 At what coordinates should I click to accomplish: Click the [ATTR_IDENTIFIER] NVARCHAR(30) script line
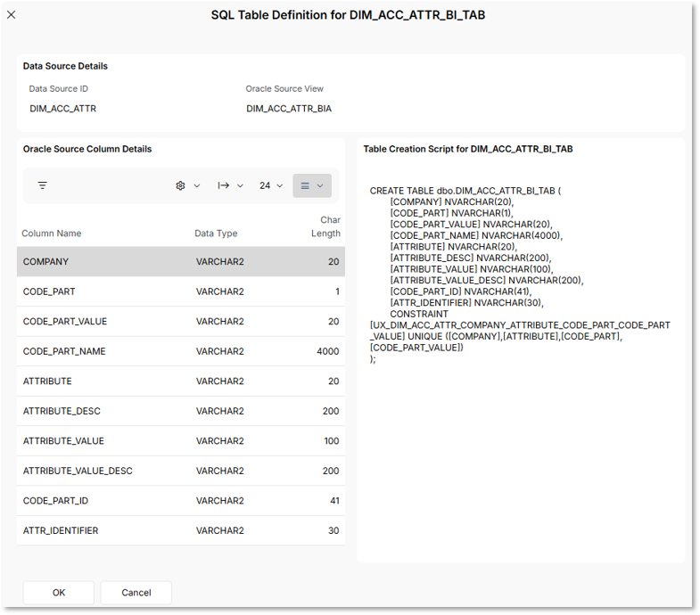(x=466, y=302)
